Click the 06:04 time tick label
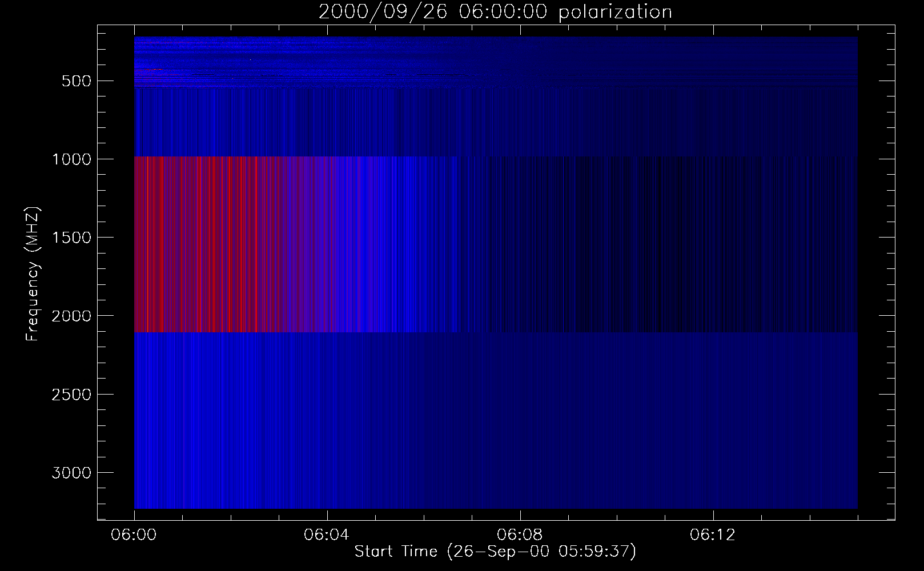This screenshot has height=571, width=924. point(327,535)
